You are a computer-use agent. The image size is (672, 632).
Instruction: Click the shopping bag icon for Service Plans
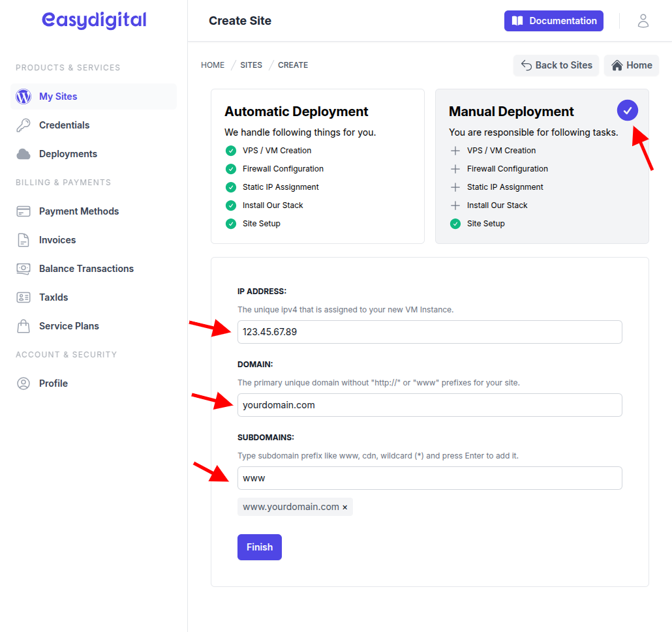(x=23, y=326)
